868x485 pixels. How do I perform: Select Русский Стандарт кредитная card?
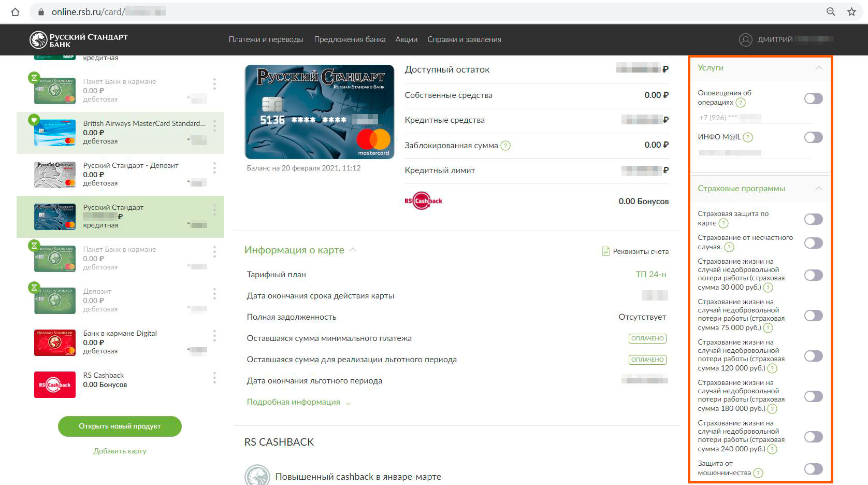[120, 217]
